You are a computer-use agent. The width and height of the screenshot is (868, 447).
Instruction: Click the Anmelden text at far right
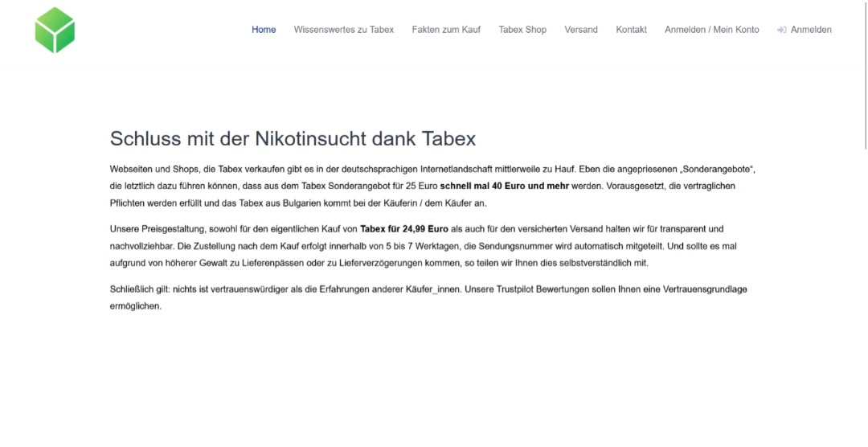click(x=811, y=30)
